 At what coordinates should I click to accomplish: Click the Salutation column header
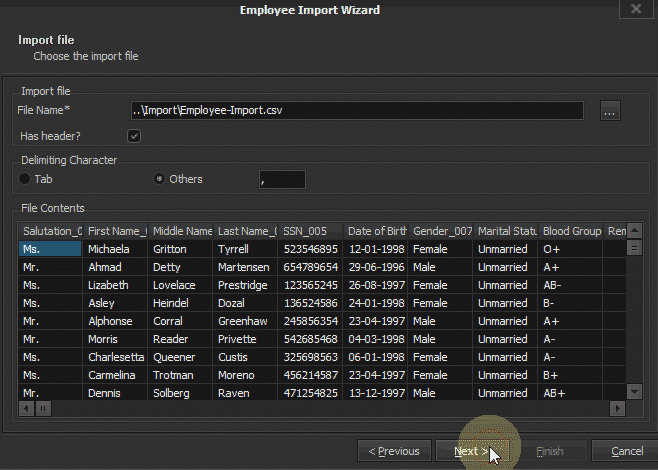click(51, 231)
